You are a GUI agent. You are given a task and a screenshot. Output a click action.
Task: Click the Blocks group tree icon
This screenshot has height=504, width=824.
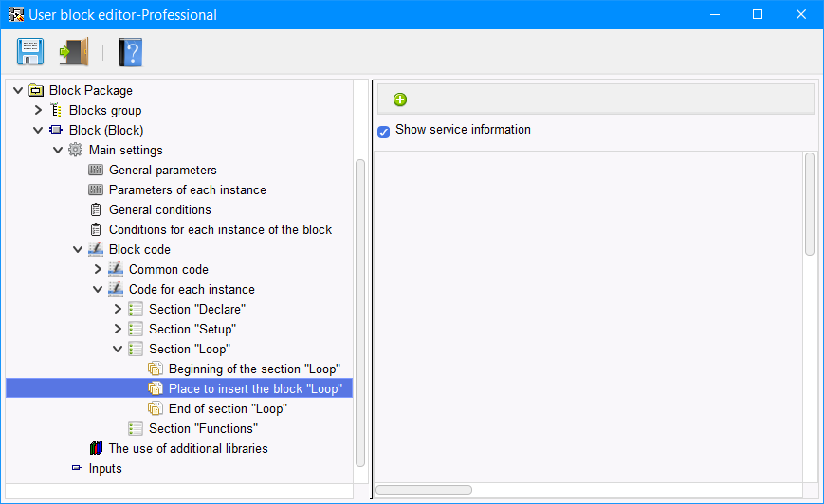(56, 110)
